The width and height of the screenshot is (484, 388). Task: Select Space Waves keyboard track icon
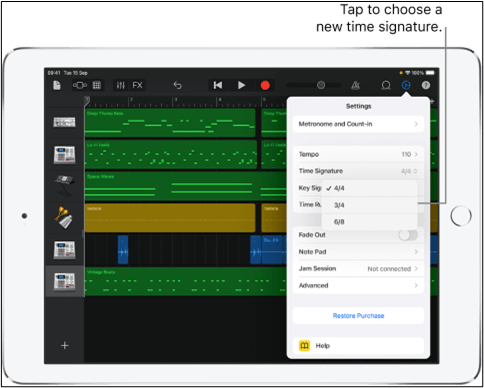pos(64,185)
